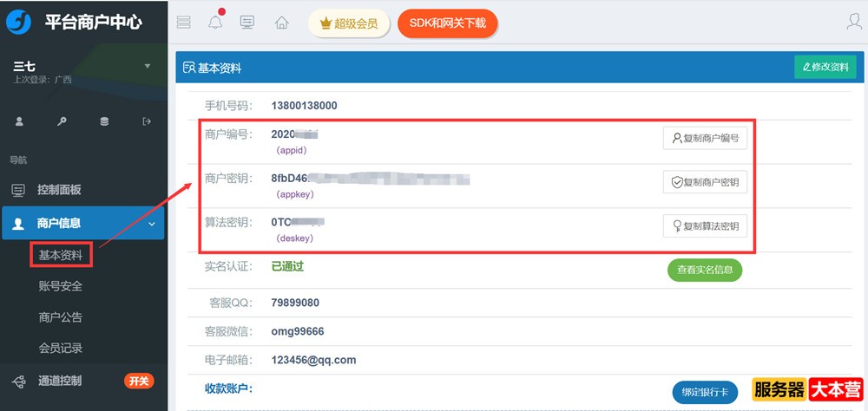Viewport: 868px width, 411px height.
Task: Open the notification bell icon
Action: [215, 23]
